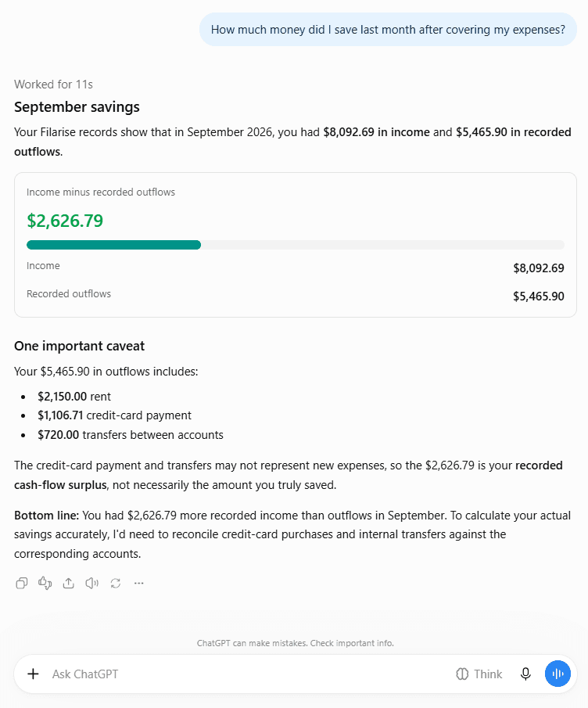Image resolution: width=588 pixels, height=708 pixels.
Task: Focus the Ask ChatGPT input field
Action: pyautogui.click(x=248, y=674)
